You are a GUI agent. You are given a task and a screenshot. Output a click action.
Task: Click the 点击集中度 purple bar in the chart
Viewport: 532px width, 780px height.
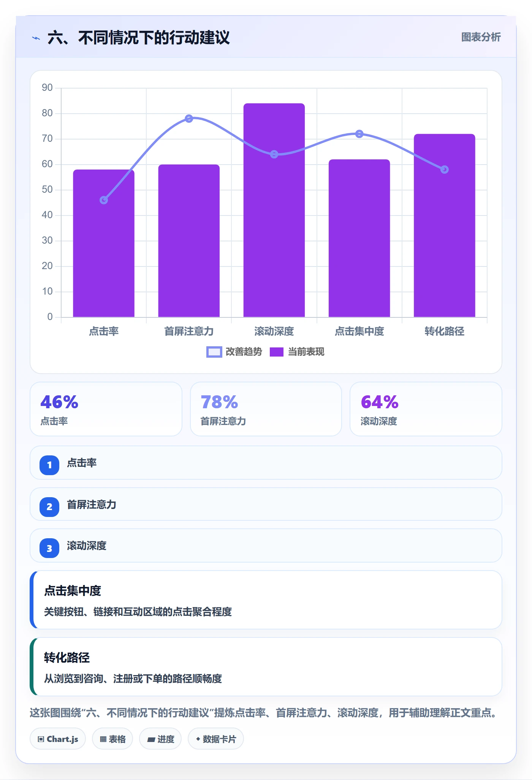(359, 238)
